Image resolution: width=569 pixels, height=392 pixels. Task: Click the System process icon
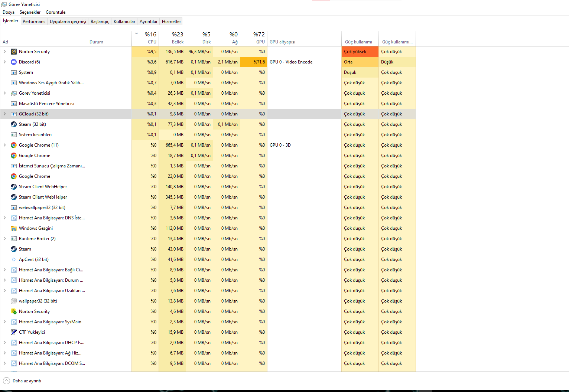point(14,72)
